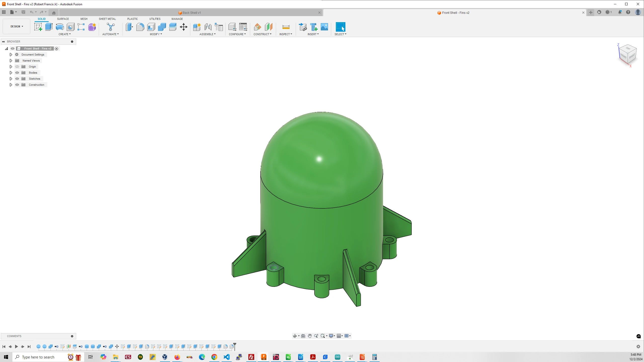Open a new design tab
Screen dimensions: 644x362
591,12
